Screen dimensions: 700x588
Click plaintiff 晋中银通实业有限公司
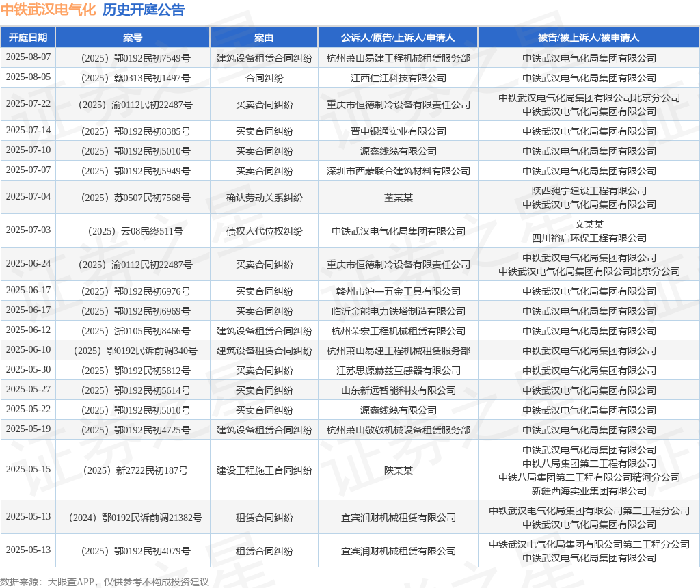[x=399, y=131]
